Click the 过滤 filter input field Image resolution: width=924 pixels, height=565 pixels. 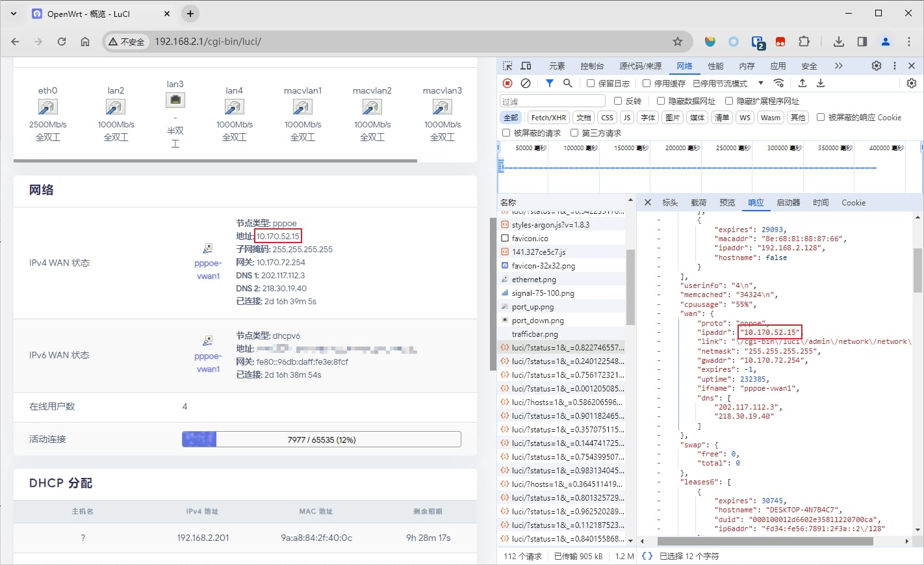click(x=552, y=101)
